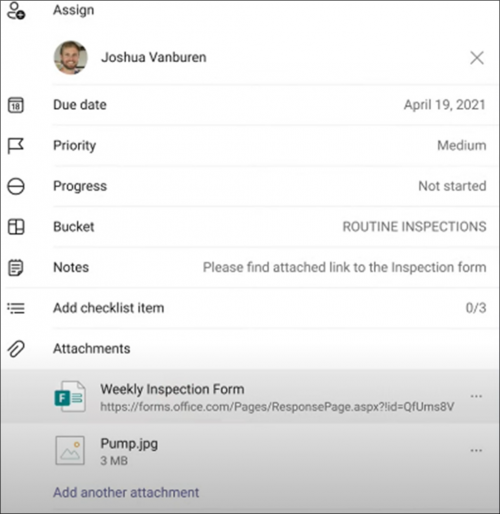This screenshot has width=500, height=514.
Task: Open more options for Pump.jpg
Action: tap(476, 451)
